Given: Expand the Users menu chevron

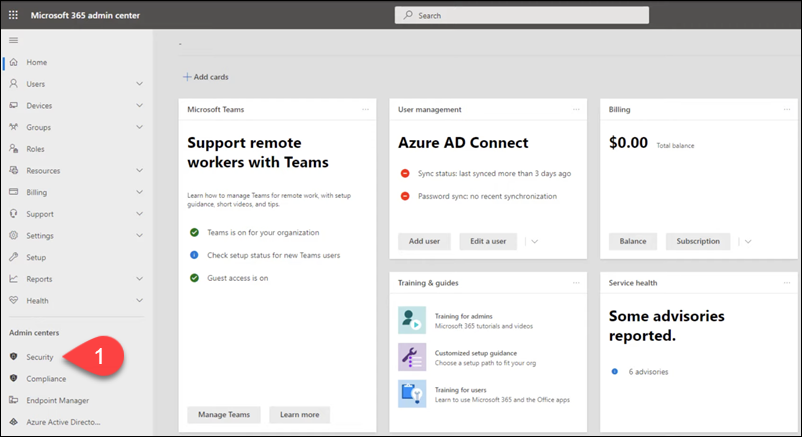Looking at the screenshot, I should (x=139, y=83).
